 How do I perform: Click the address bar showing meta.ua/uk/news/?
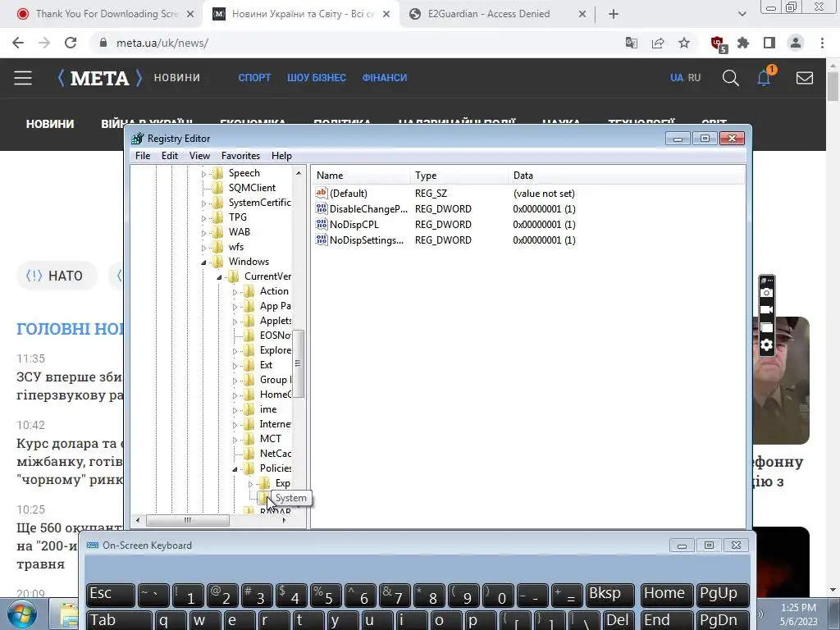[x=162, y=43]
